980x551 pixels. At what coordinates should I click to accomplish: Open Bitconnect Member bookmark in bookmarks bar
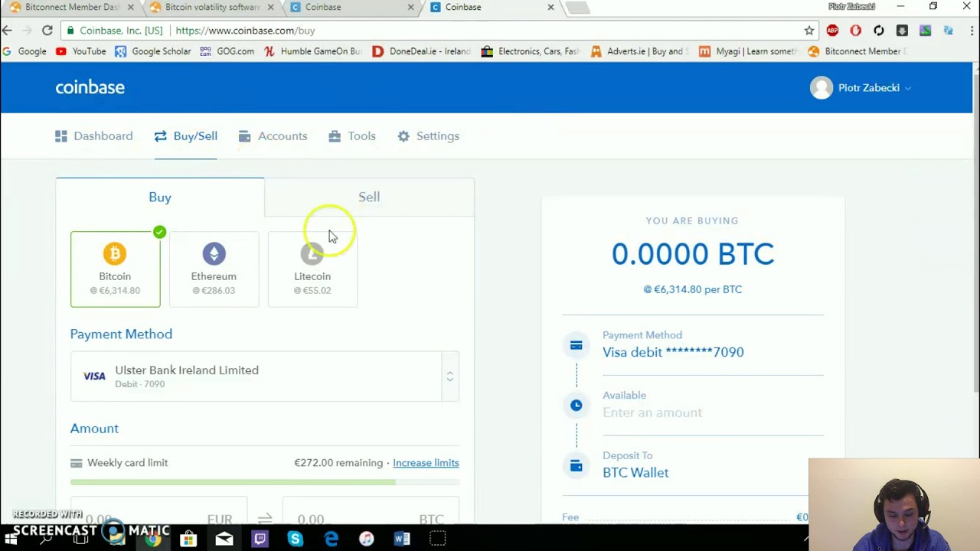[x=857, y=51]
